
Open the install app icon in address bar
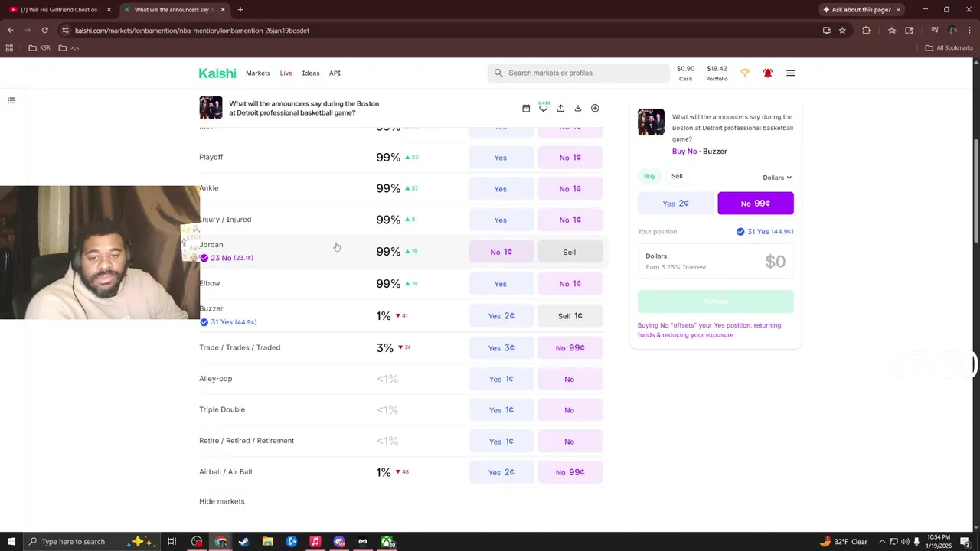pos(827,31)
